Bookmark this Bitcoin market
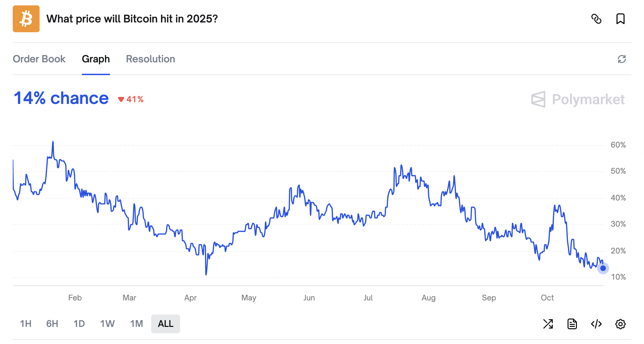644x344 pixels. 621,19
